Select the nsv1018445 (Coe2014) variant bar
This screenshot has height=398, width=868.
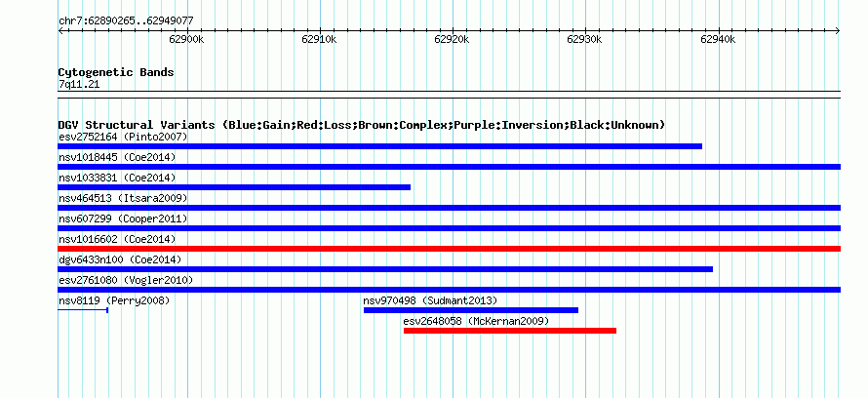(450, 167)
